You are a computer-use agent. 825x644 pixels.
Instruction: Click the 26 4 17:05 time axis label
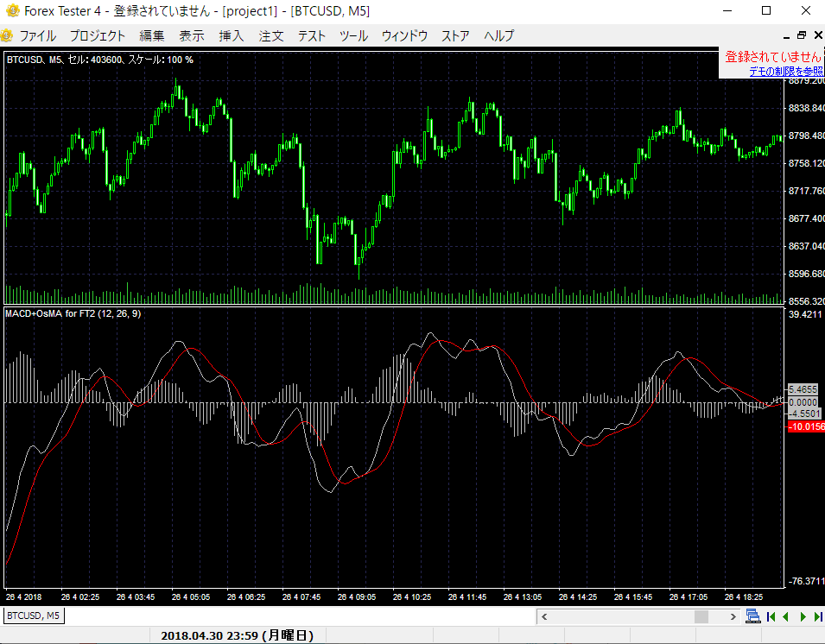coord(689,597)
